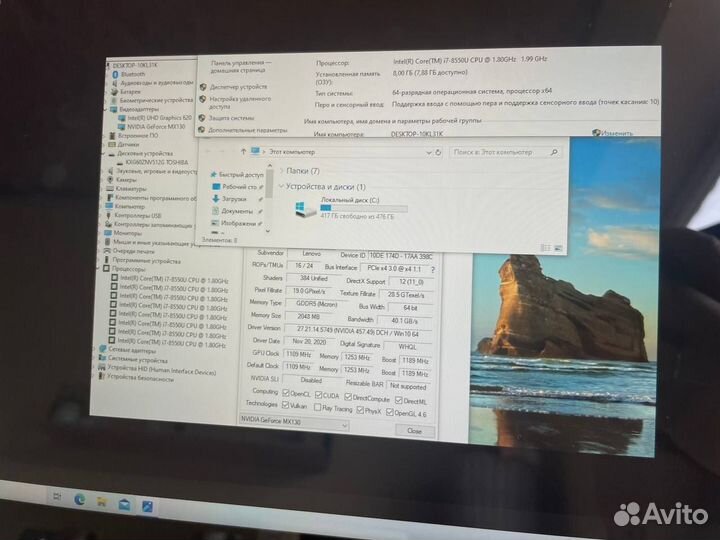Image resolution: width=720 pixels, height=540 pixels.
Task: Click Панель управления — домашняя страница link
Action: point(241,67)
